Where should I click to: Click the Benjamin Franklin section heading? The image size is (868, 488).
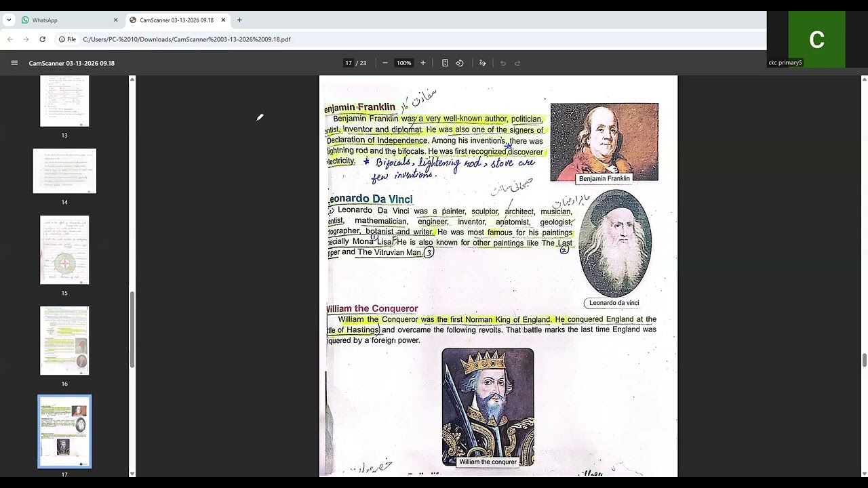tap(359, 107)
